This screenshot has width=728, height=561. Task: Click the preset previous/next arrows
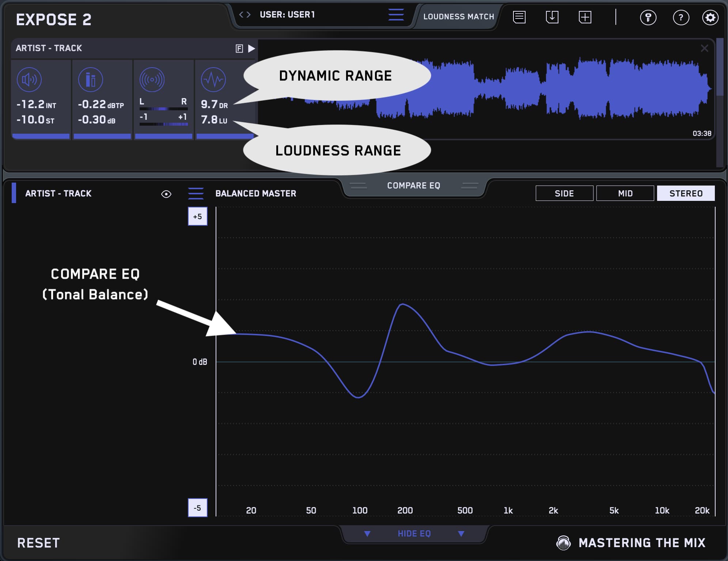pos(245,15)
